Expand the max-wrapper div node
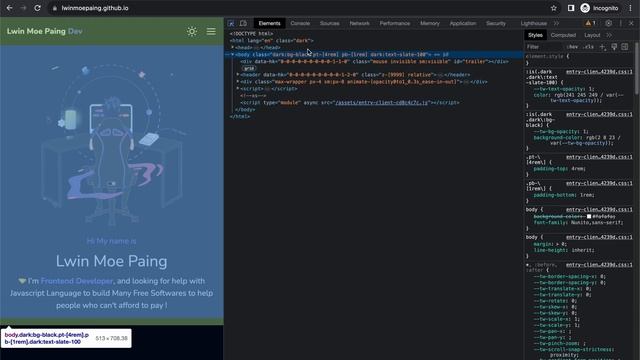640x360 pixels. pos(238,82)
